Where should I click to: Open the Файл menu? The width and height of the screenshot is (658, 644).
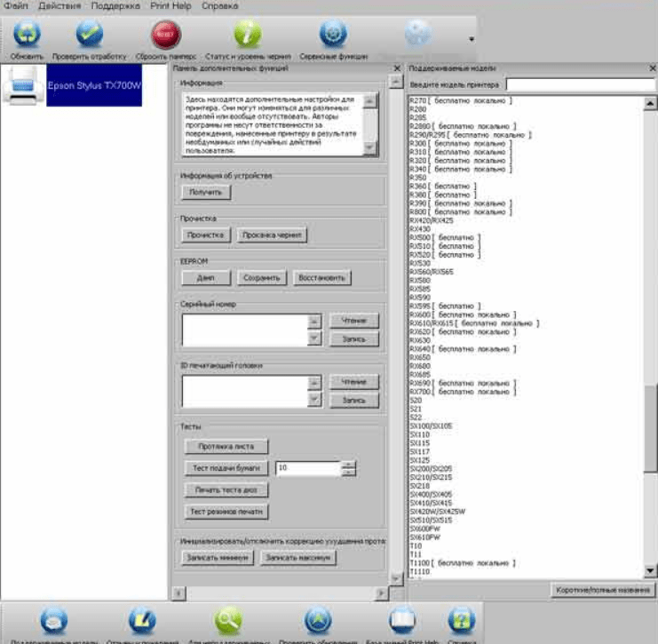16,6
